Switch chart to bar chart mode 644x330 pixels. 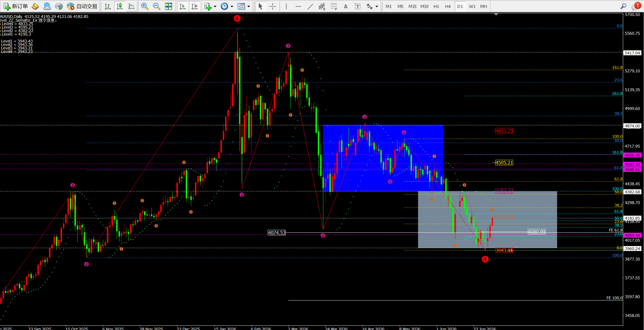(x=108, y=6)
